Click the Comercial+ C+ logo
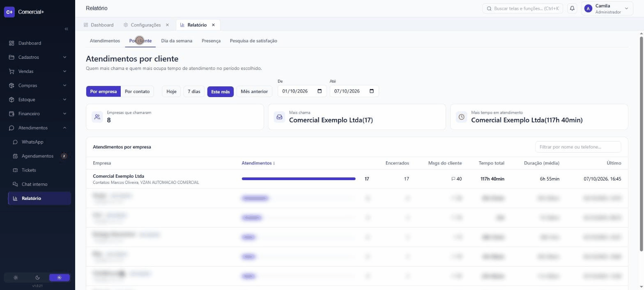This screenshot has height=290, width=644. [9, 12]
